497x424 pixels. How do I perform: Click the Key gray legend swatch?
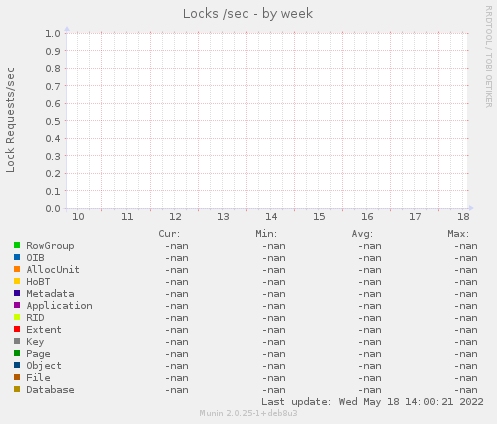(17, 341)
